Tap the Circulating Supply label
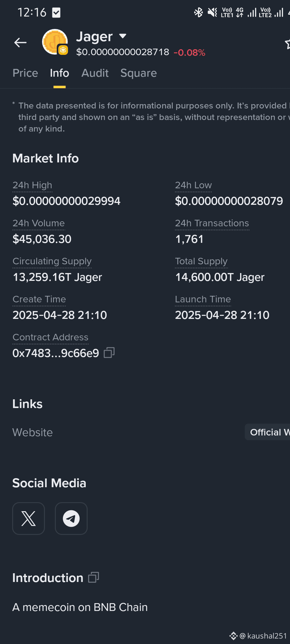 (52, 261)
